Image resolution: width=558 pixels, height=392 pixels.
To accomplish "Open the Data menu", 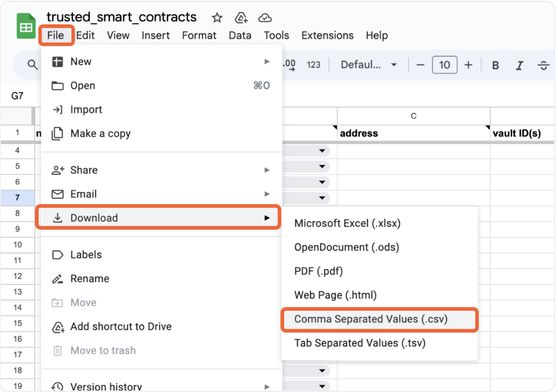I will pos(240,35).
